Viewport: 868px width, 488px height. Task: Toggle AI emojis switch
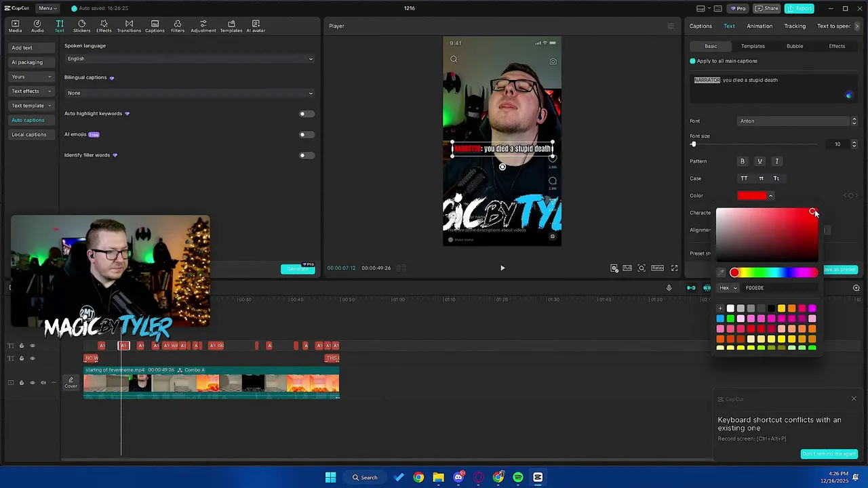[307, 134]
